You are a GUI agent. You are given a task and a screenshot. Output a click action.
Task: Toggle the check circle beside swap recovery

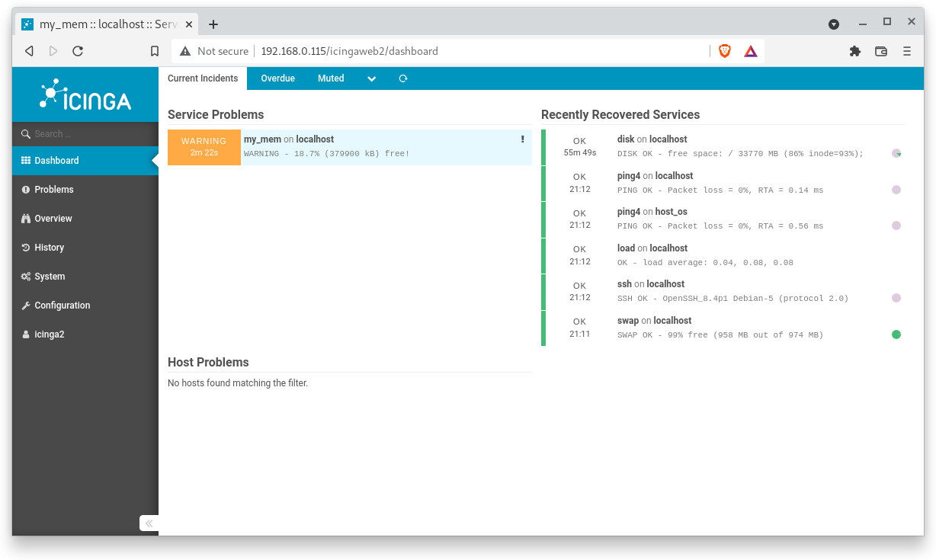pyautogui.click(x=896, y=334)
